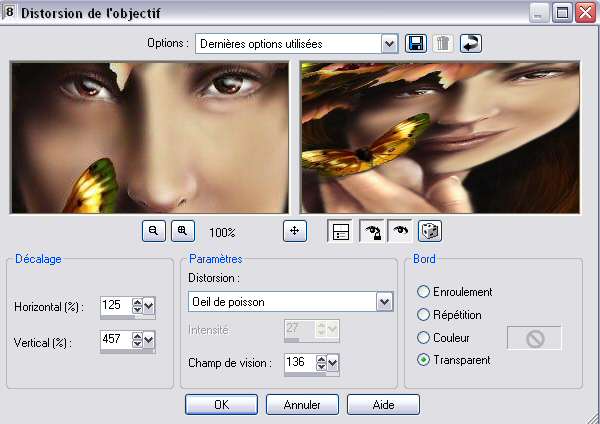Click the reset to default arrow icon
The width and height of the screenshot is (600, 424).
point(471,43)
